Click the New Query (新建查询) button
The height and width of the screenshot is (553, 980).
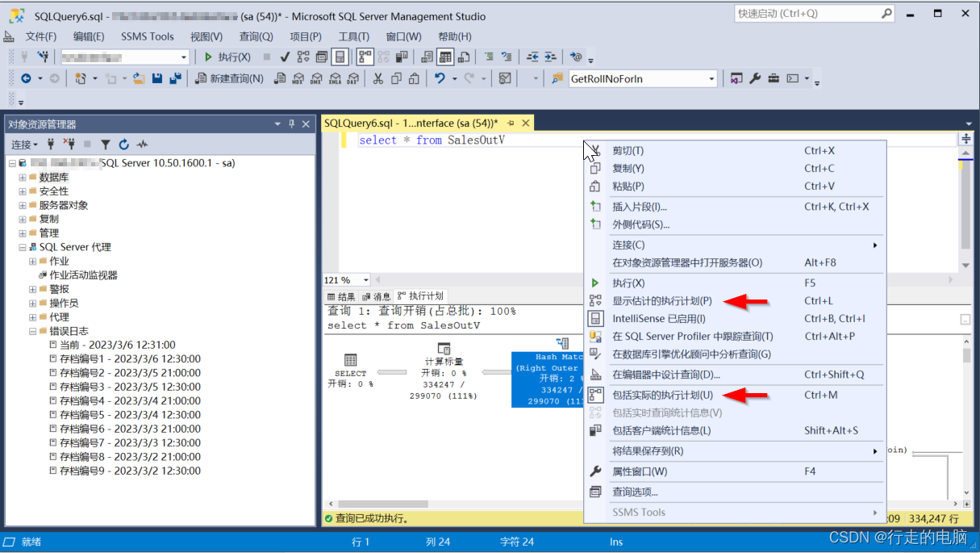point(231,78)
